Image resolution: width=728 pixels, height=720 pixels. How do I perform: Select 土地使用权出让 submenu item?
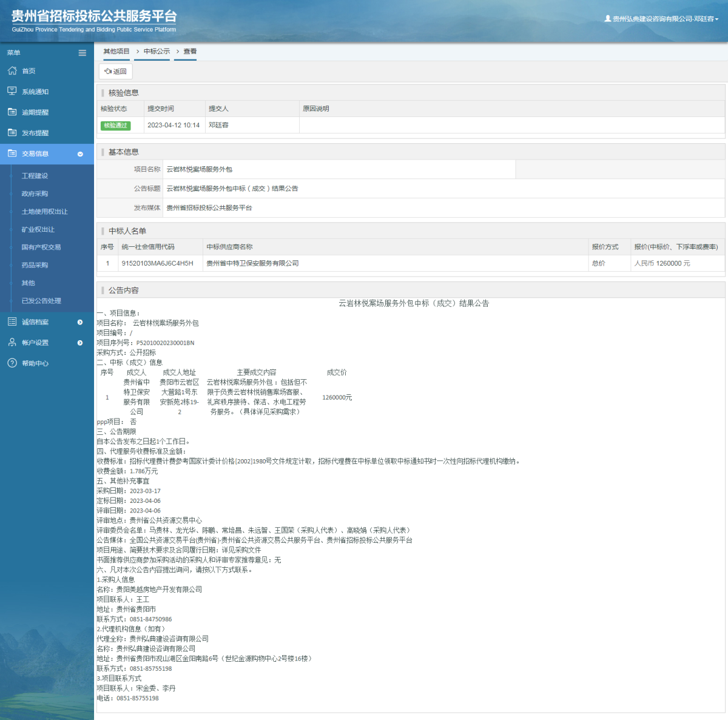(44, 212)
